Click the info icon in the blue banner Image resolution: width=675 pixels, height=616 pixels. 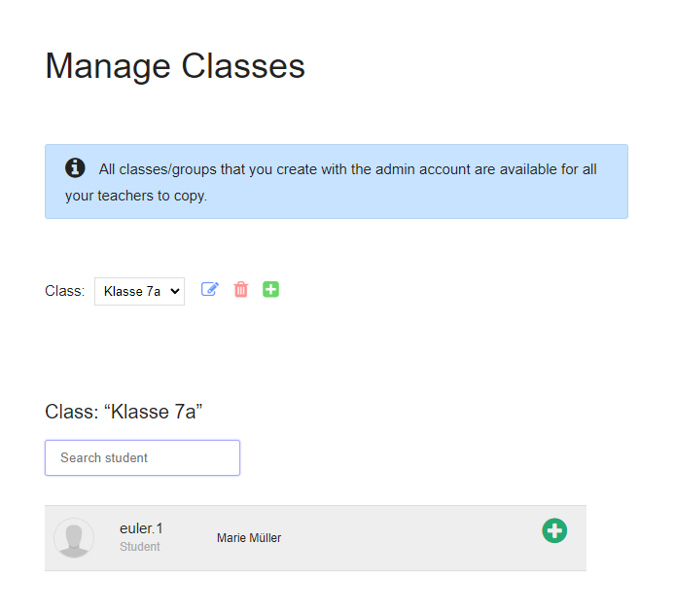75,168
